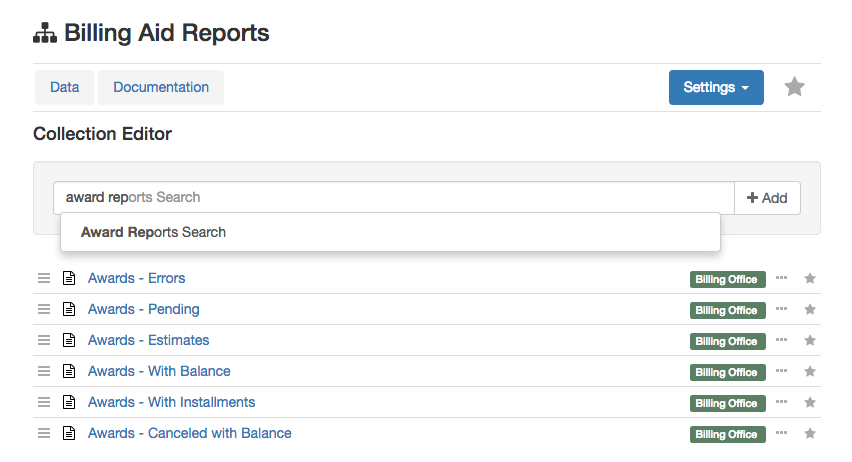
Task: Click the document icon for Awards - Estimates
Action: [x=69, y=340]
